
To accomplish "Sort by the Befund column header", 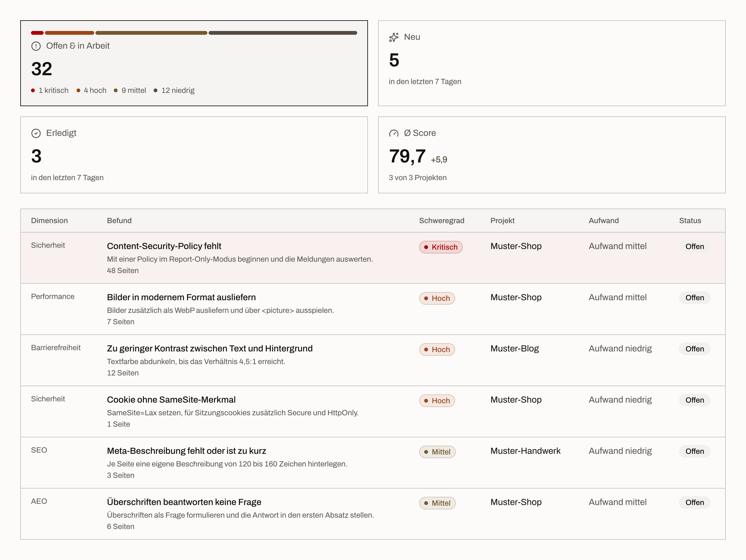I will [x=119, y=221].
